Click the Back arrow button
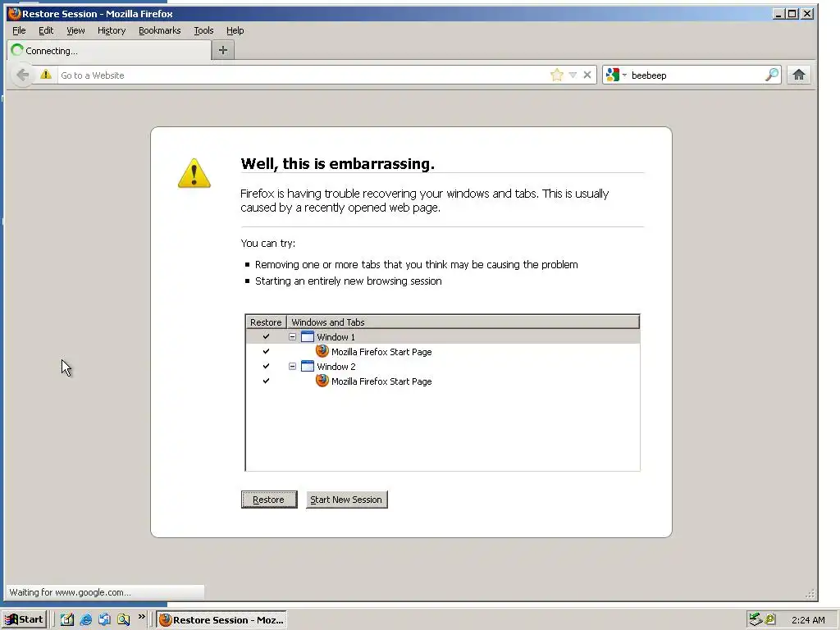Image resolution: width=840 pixels, height=630 pixels. pos(22,75)
